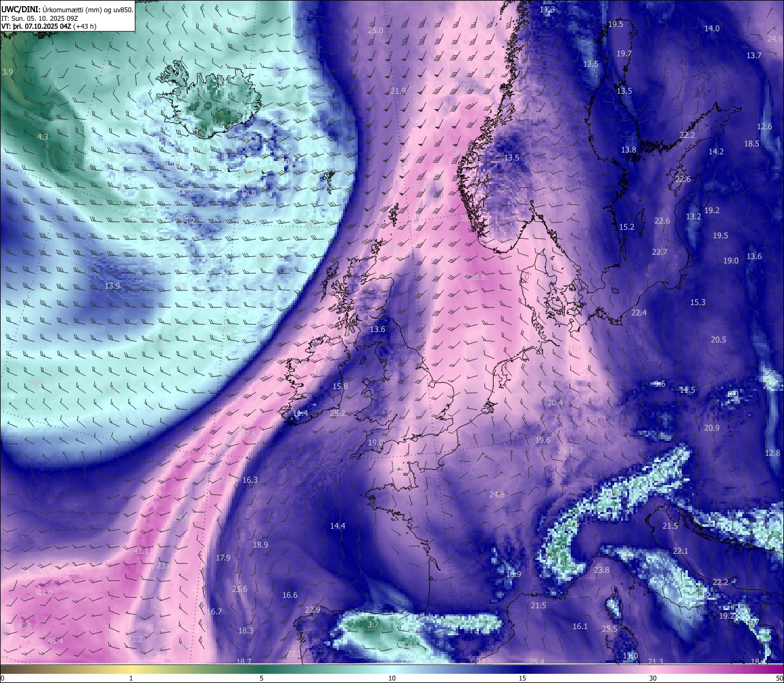This screenshot has width=784, height=683.
Task: Click the map value "24.8"
Action: pyautogui.click(x=497, y=495)
